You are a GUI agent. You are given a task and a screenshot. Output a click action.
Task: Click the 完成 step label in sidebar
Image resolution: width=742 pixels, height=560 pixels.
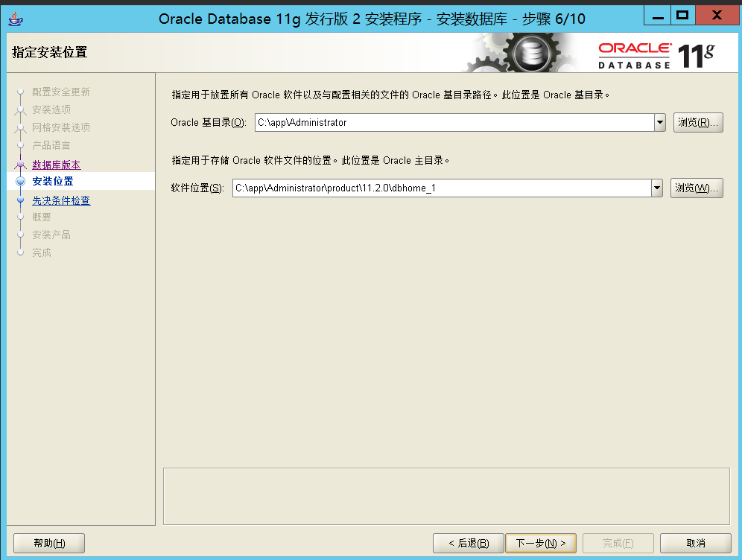pyautogui.click(x=42, y=252)
